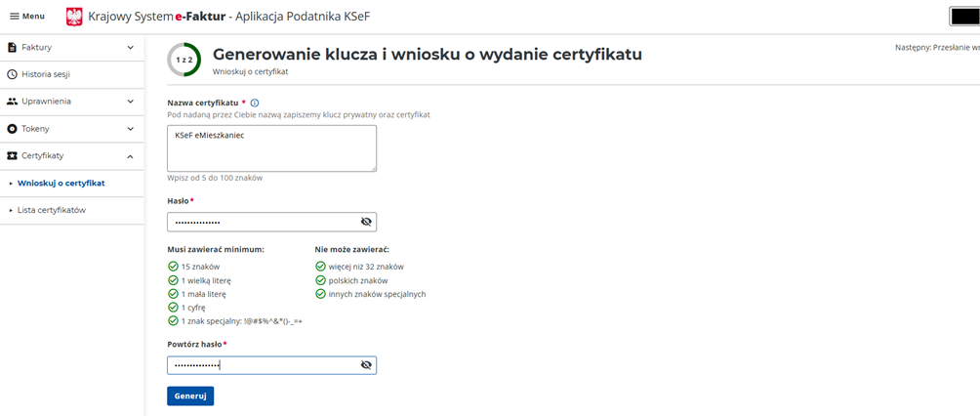Open Wnioskuj o certyfikat menu item
980x416 pixels.
(61, 183)
